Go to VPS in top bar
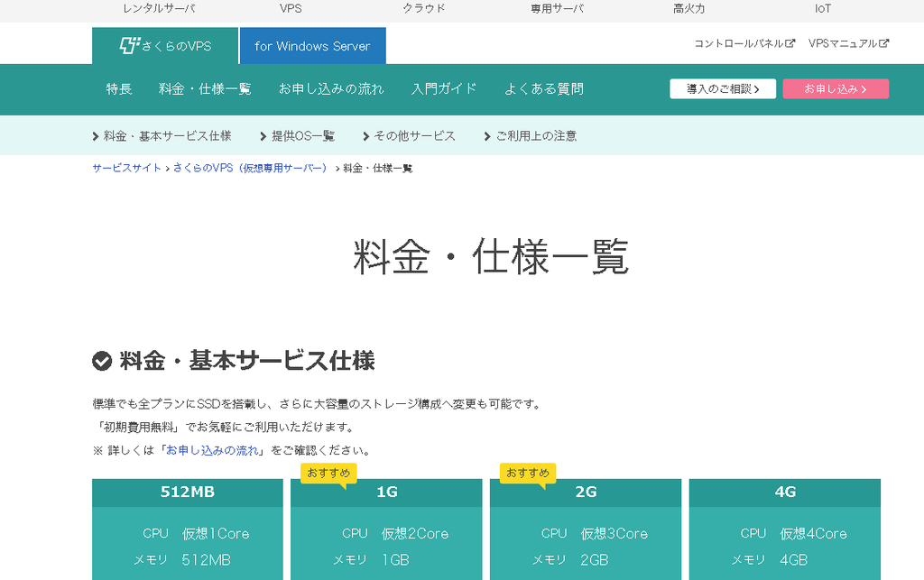The image size is (924, 580). pos(291,8)
